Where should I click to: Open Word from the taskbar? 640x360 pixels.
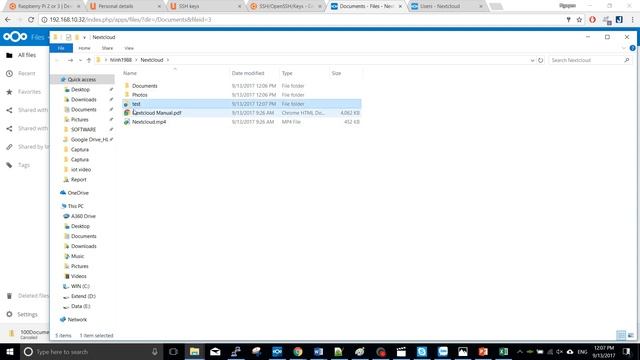[x=318, y=351]
